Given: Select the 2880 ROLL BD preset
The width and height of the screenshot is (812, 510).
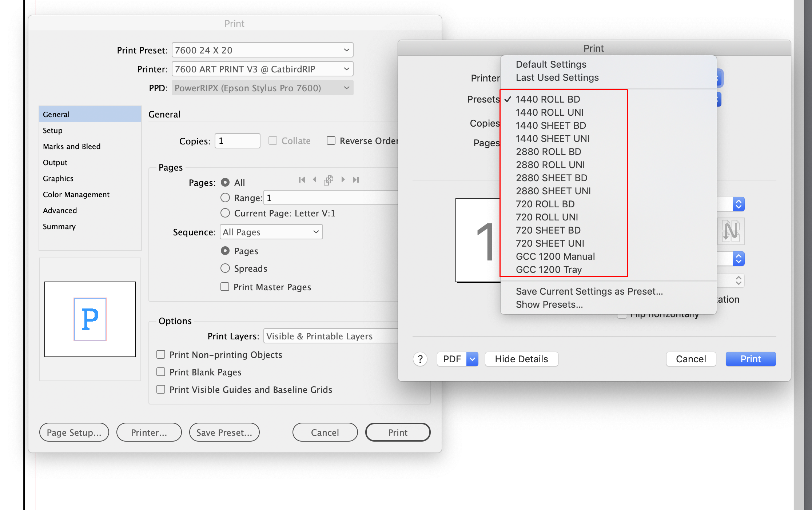Looking at the screenshot, I should coord(549,152).
